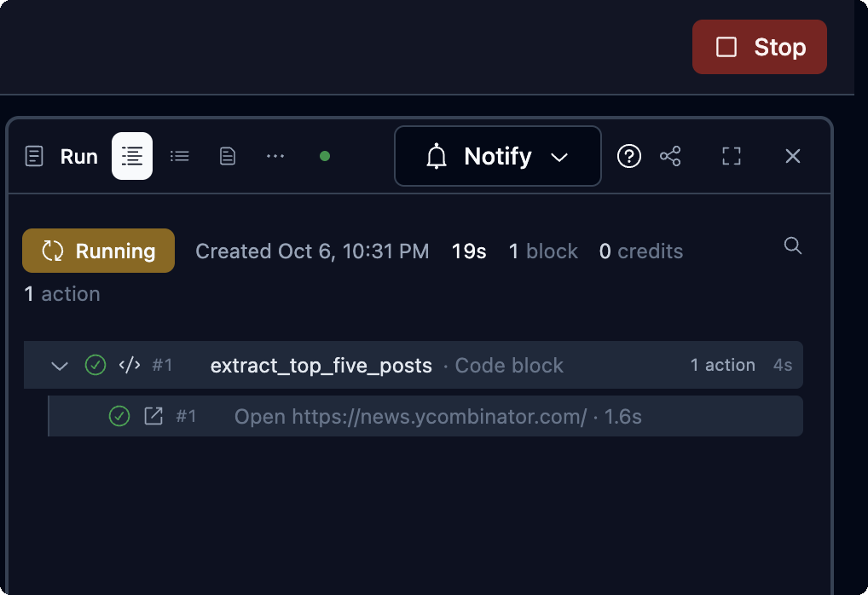
Task: Click the code block icon
Action: 130,365
